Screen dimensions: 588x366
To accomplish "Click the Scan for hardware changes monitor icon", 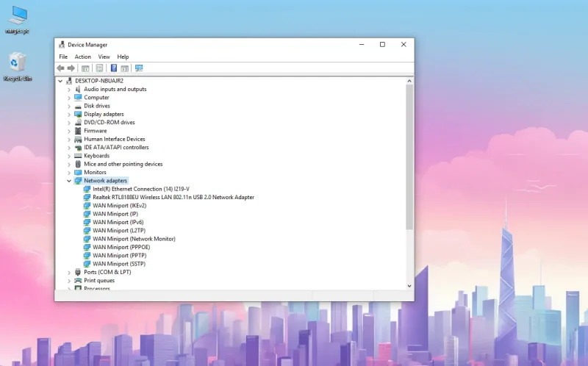I will [139, 68].
